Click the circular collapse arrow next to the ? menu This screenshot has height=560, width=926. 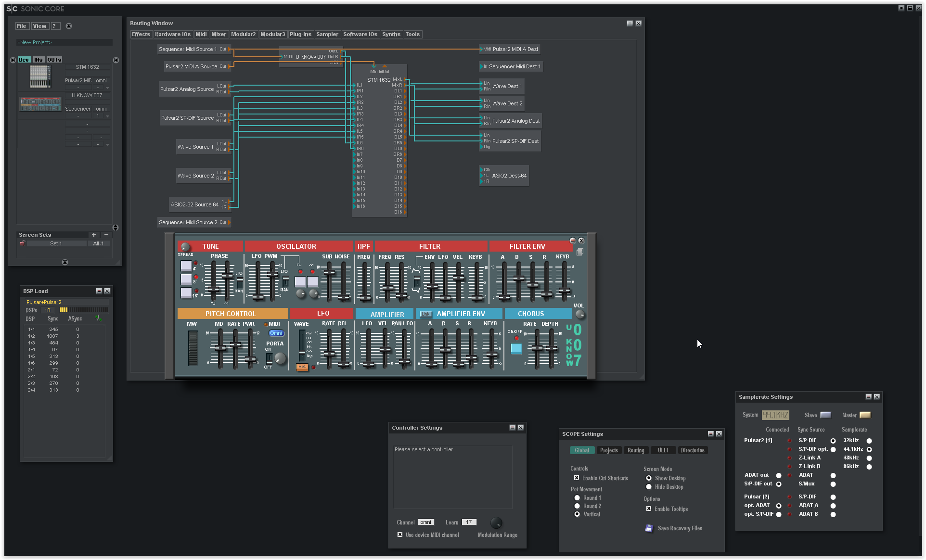click(68, 26)
